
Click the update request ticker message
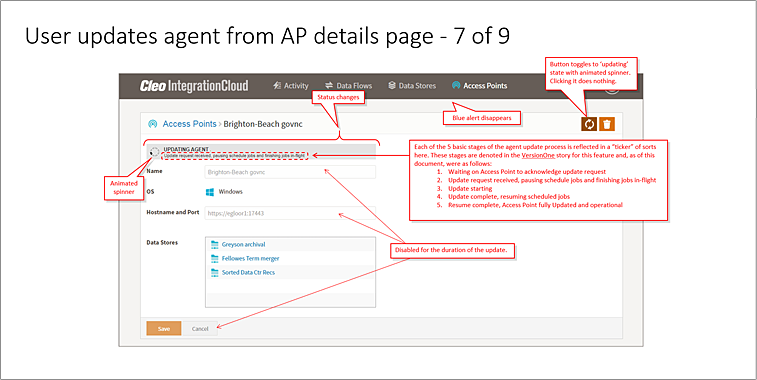coord(234,155)
